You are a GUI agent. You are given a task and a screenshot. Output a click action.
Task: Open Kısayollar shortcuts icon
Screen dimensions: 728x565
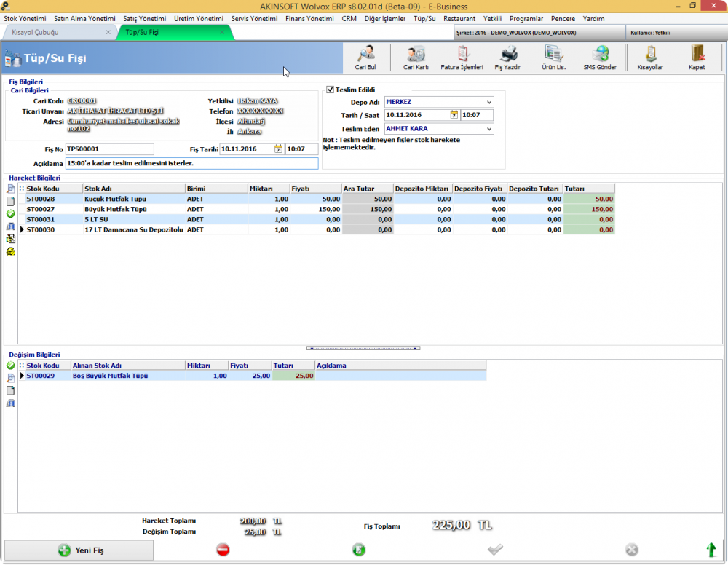(650, 58)
